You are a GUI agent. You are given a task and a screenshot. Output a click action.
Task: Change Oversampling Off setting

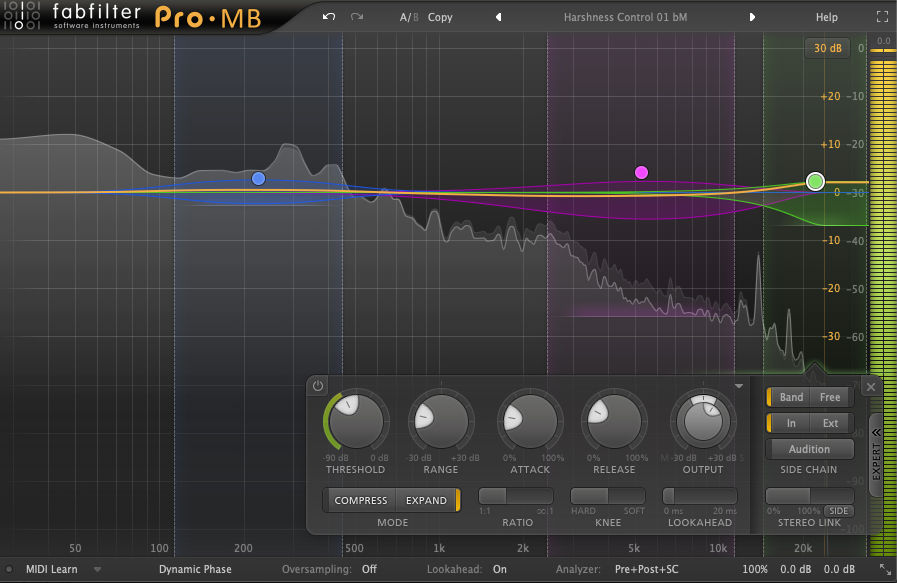[330, 569]
